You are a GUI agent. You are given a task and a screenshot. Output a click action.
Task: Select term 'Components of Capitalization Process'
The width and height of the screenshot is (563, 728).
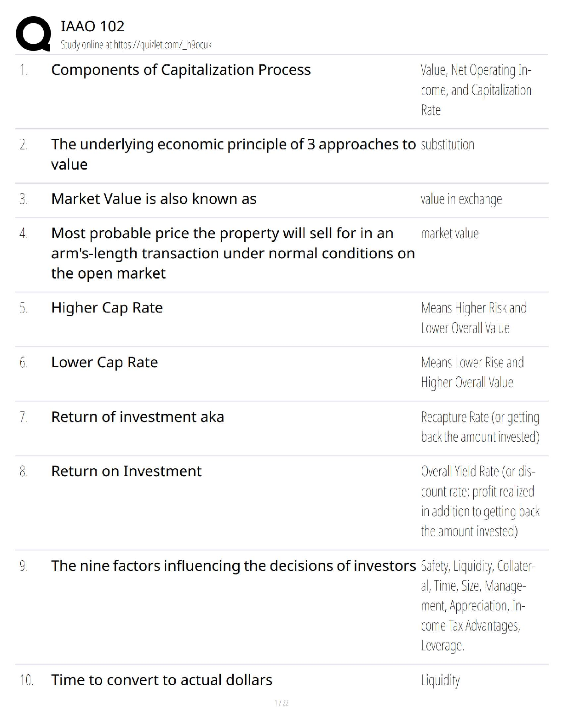point(181,70)
